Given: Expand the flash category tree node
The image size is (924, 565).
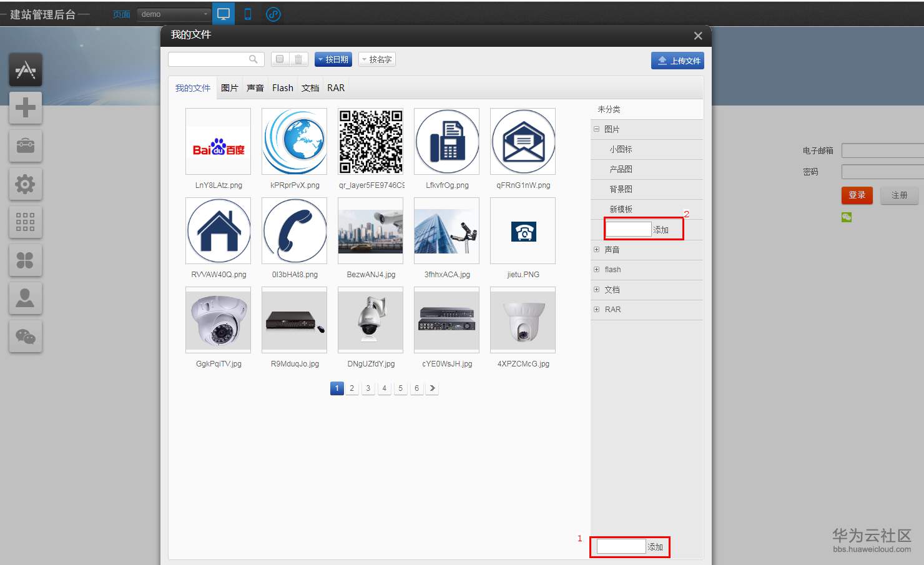Looking at the screenshot, I should point(596,270).
